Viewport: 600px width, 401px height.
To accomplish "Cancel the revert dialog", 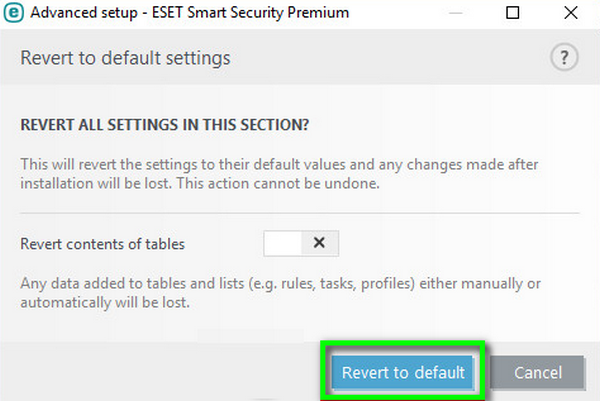I will click(538, 372).
